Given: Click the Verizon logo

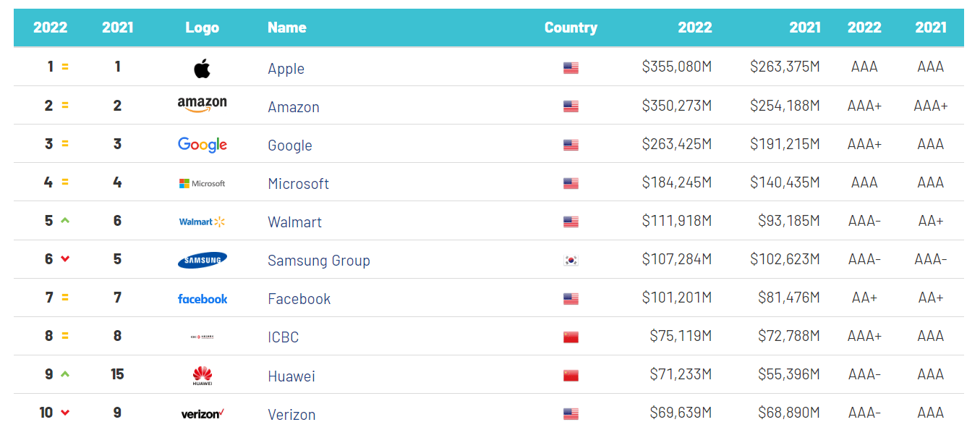Looking at the screenshot, I should tap(203, 414).
